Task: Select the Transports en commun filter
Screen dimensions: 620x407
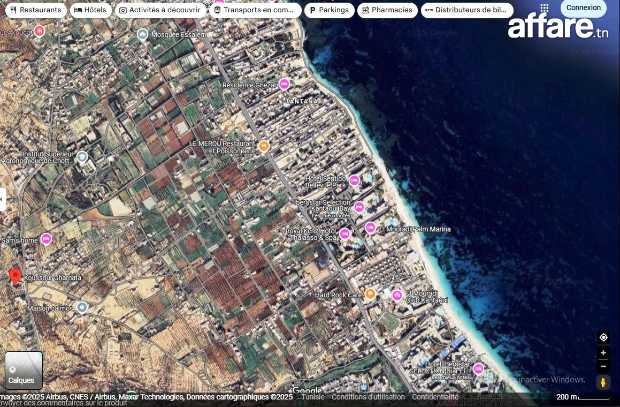Action: coord(255,10)
